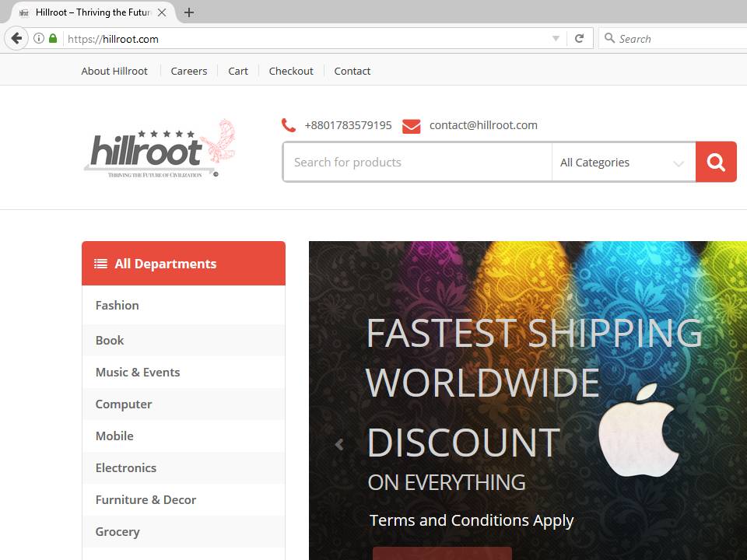
Task: Click the red search magnifier button
Action: pyautogui.click(x=716, y=162)
